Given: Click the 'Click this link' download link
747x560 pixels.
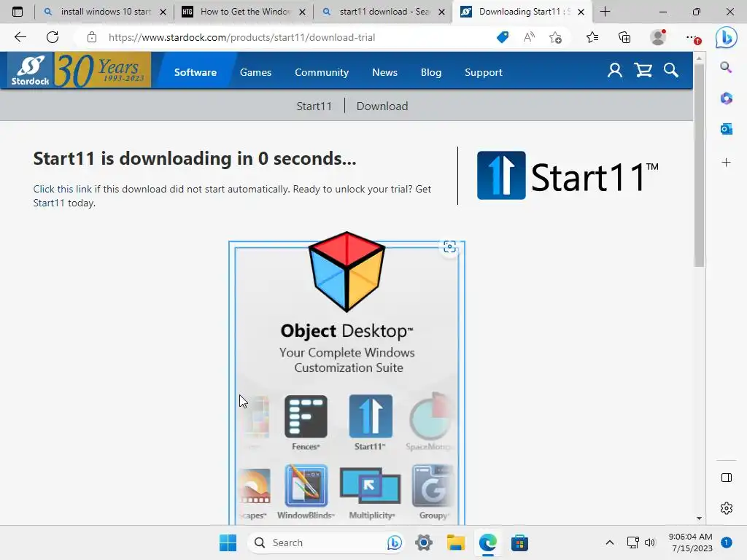Looking at the screenshot, I should 63,189.
